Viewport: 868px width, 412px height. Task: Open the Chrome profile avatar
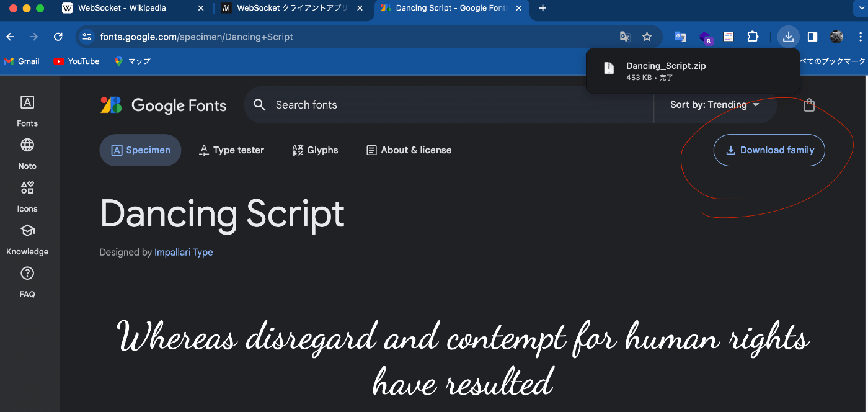[x=836, y=37]
